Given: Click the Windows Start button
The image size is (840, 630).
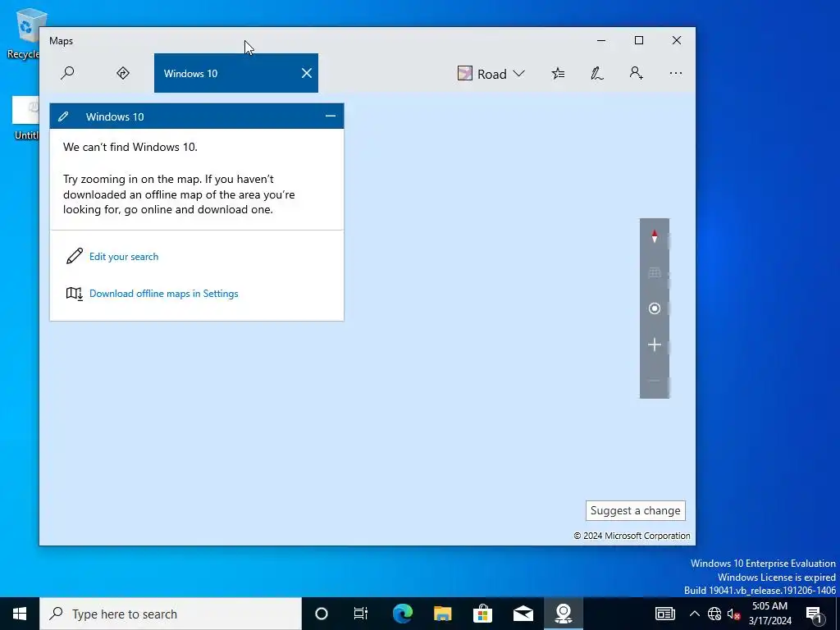Looking at the screenshot, I should pos(20,614).
